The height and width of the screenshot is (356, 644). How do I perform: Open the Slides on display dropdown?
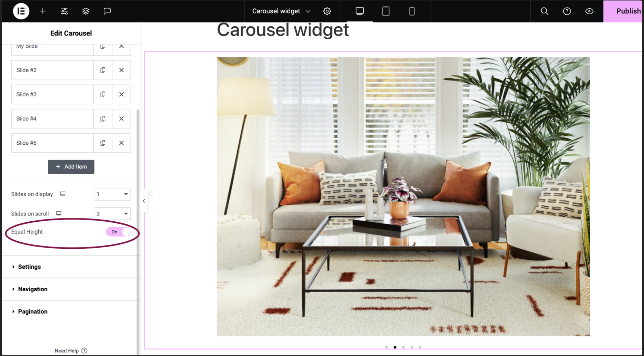click(112, 194)
